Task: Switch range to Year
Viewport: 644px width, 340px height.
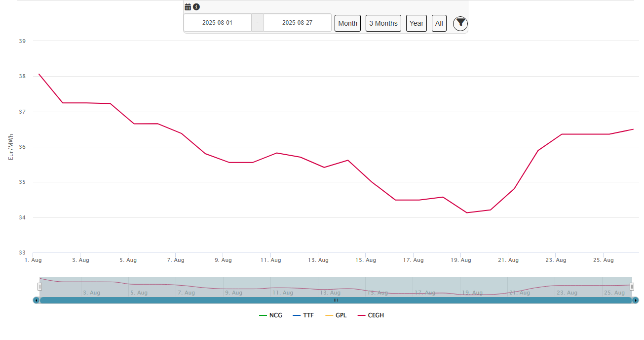Action: (x=416, y=23)
